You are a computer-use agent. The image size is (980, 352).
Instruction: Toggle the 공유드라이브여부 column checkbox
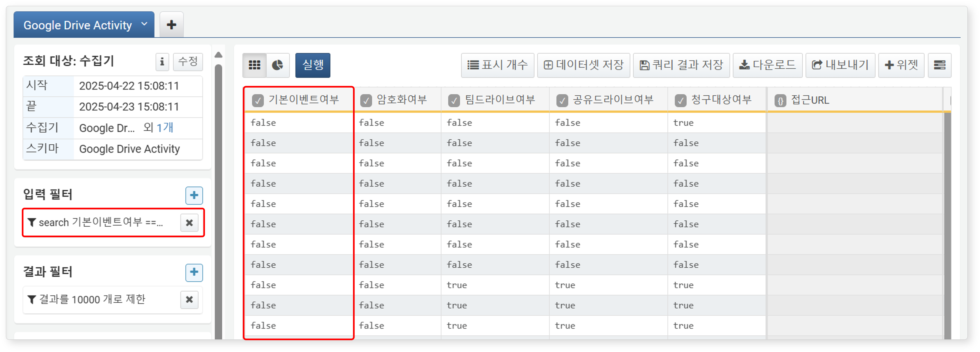tap(562, 101)
